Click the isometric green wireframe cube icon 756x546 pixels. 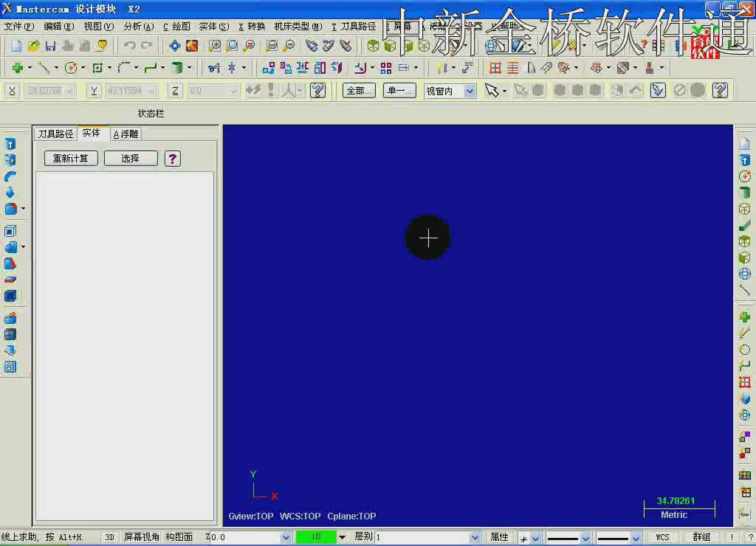click(x=373, y=46)
